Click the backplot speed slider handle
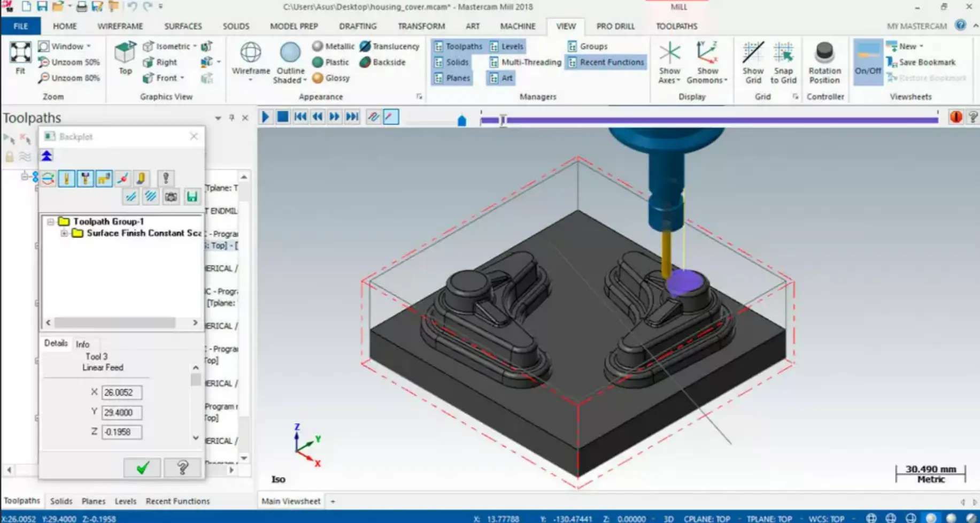This screenshot has height=523, width=980. click(462, 121)
